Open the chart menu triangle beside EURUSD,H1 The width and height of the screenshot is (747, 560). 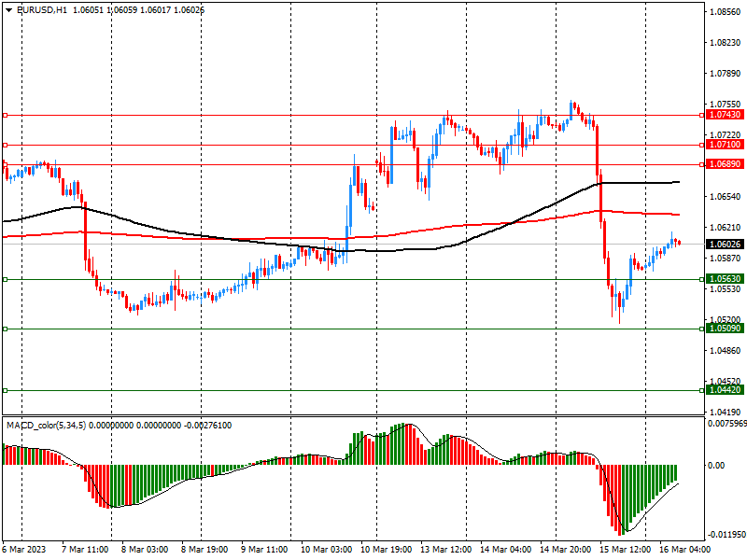click(x=8, y=10)
